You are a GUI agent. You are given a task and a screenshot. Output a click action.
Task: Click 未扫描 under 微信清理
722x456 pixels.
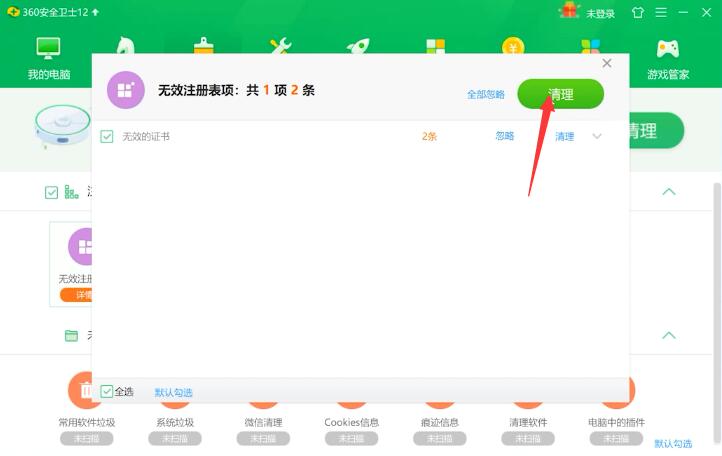pyautogui.click(x=263, y=438)
